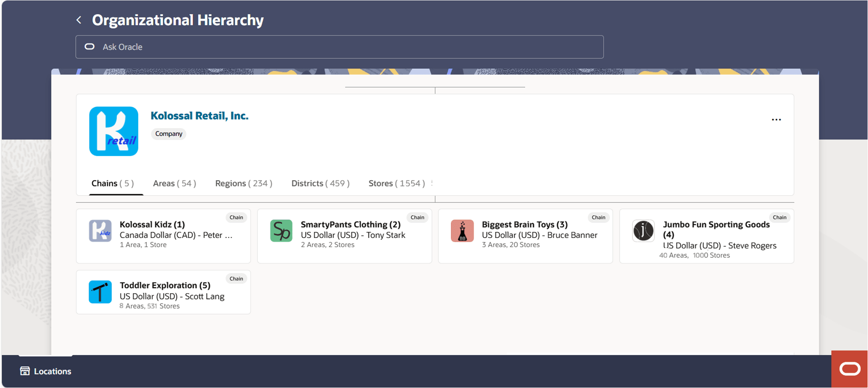The height and width of the screenshot is (388, 868).
Task: Click the '40 Areas, 1000 Stores' text
Action: tap(695, 255)
